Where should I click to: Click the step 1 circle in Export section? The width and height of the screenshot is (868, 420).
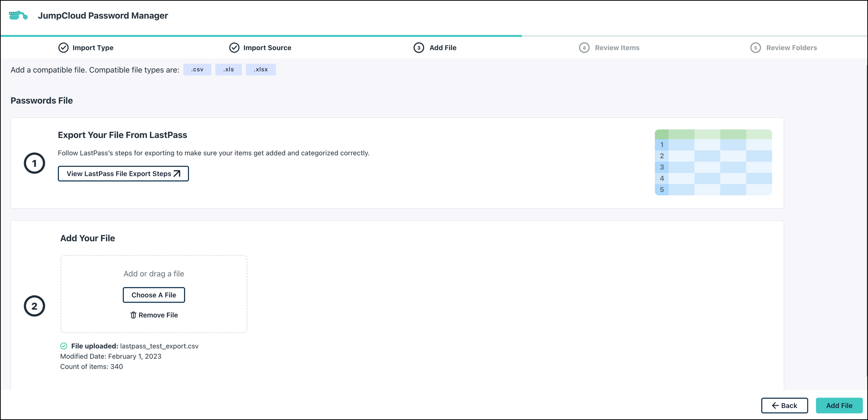[x=35, y=163]
